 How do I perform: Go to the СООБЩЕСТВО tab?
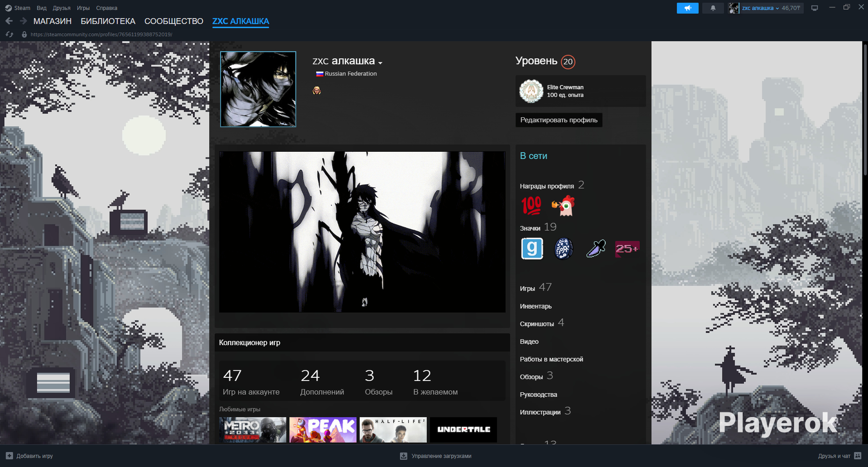[x=174, y=21]
